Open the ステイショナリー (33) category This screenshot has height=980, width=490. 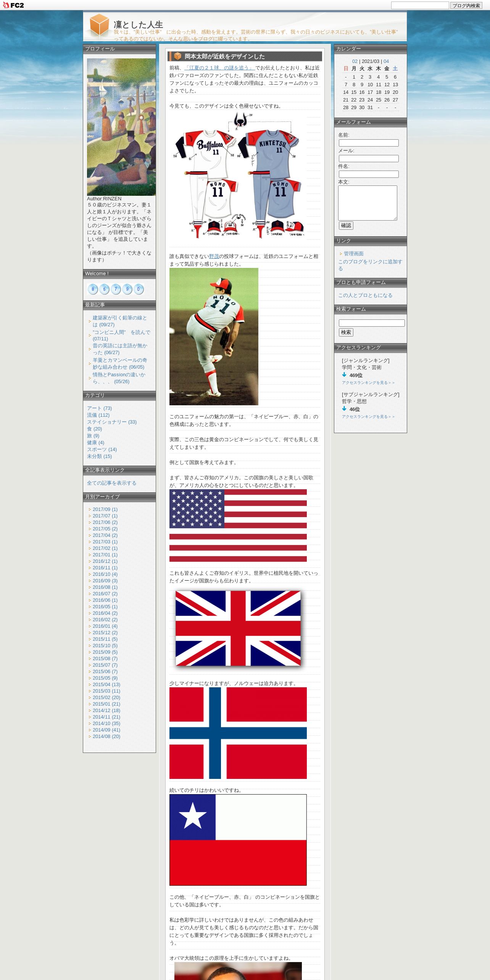click(112, 422)
